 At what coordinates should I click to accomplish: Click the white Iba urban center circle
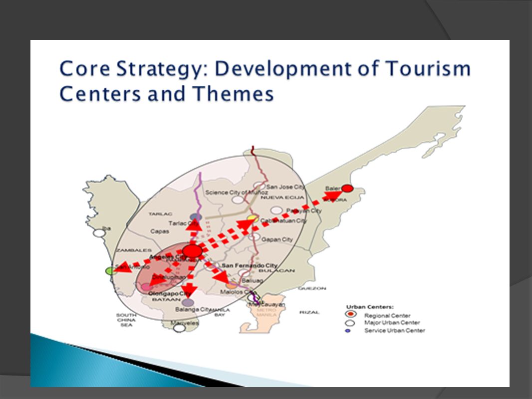pos(99,233)
